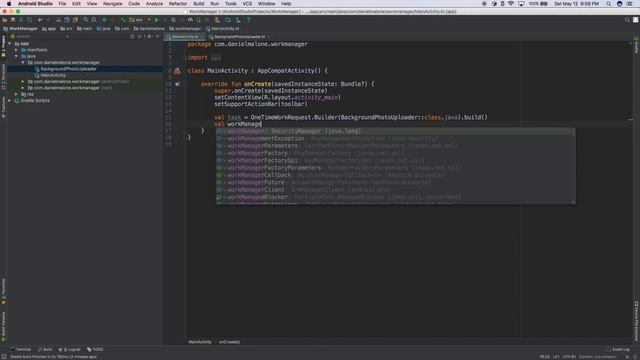This screenshot has width=640, height=360.
Task: Open the Navigate menu
Action: point(112,4)
